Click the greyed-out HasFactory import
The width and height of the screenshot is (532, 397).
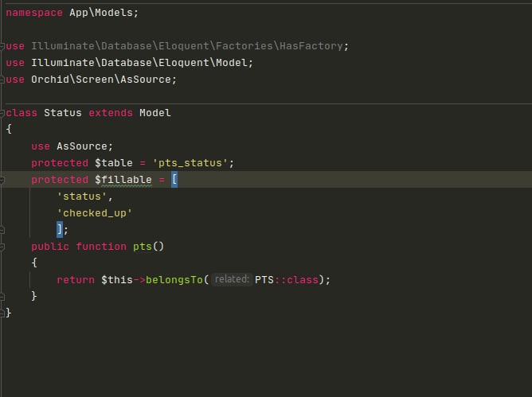(187, 46)
